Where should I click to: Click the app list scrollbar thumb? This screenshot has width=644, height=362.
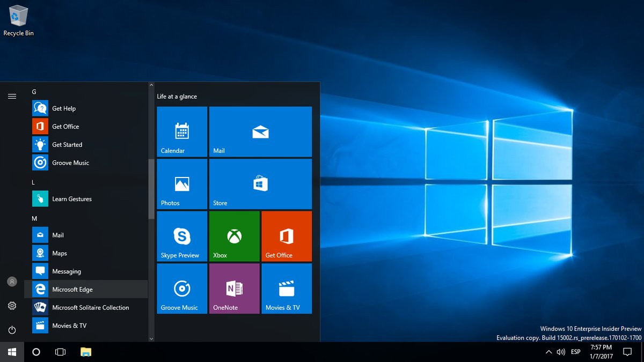coord(151,189)
